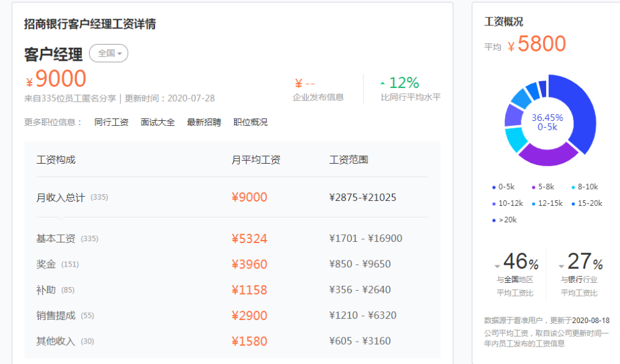Open the 全国 region dropdown
The height and width of the screenshot is (364, 620).
[x=108, y=53]
